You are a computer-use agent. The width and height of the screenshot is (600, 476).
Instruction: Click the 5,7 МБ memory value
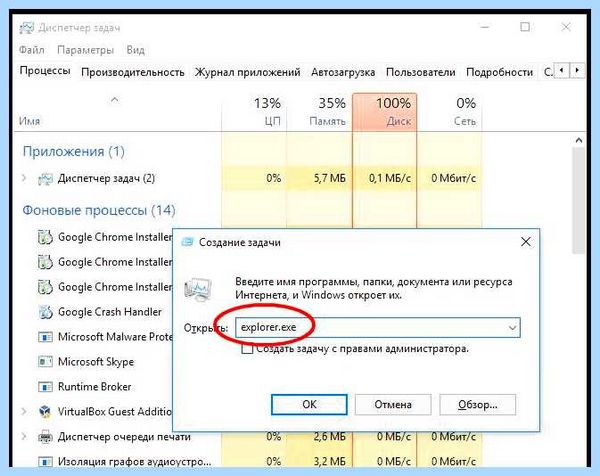coord(329,178)
